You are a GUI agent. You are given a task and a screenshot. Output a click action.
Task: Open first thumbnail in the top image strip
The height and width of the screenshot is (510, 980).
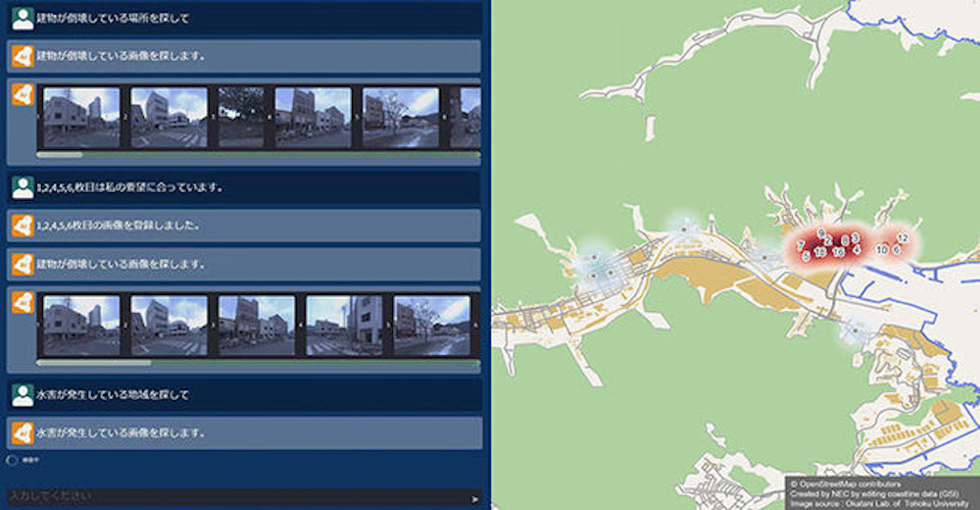tap(80, 118)
